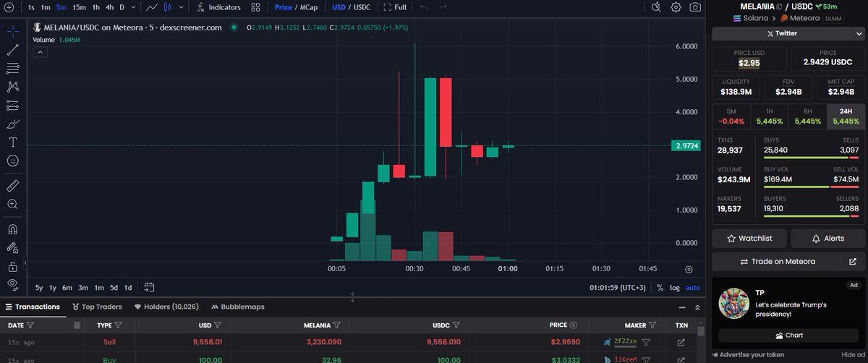Toggle magnet mode for drawings
This screenshot has height=363, width=868.
pyautogui.click(x=12, y=230)
